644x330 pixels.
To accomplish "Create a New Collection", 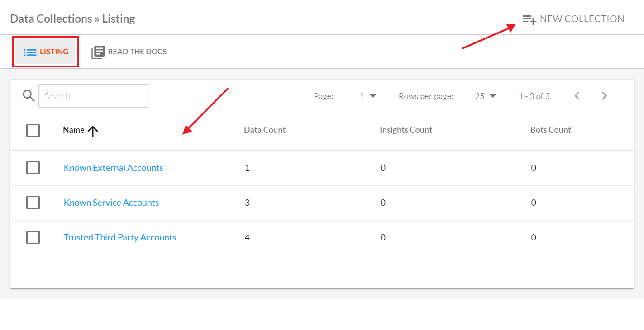I will pyautogui.click(x=573, y=19).
